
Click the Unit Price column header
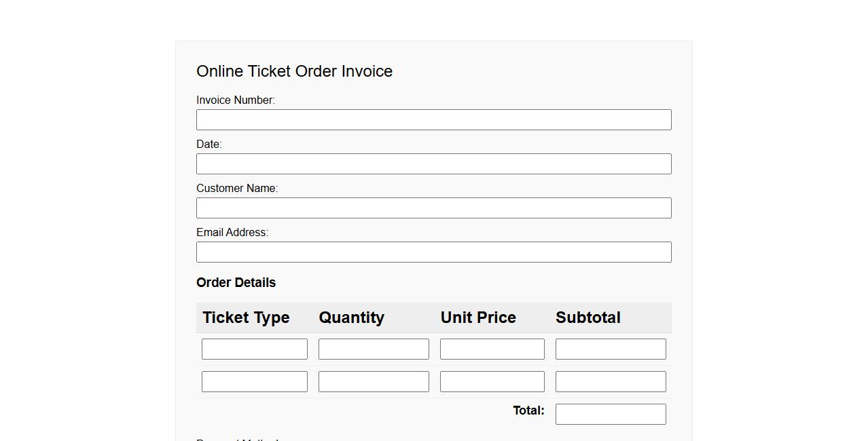point(478,318)
